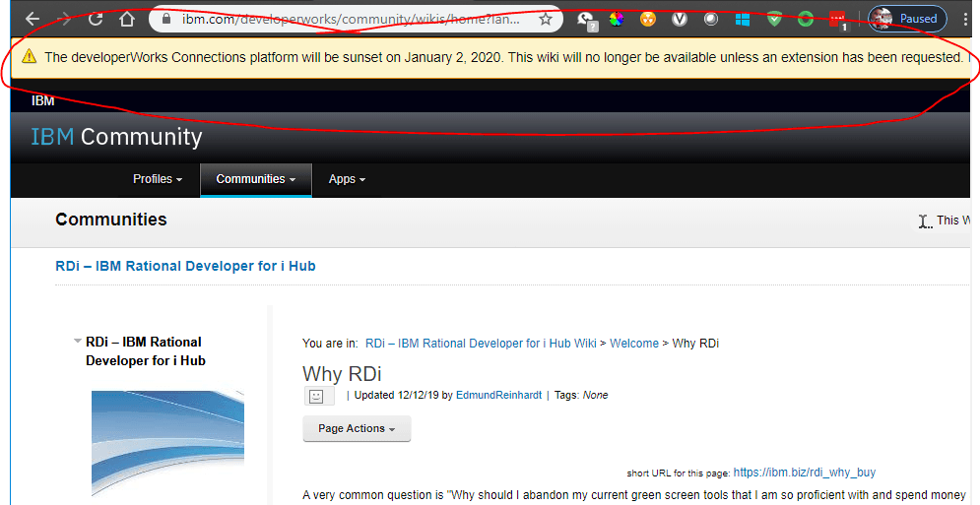Viewport: 980px width, 505px height.
Task: Click the Communities page heading
Action: (x=111, y=220)
